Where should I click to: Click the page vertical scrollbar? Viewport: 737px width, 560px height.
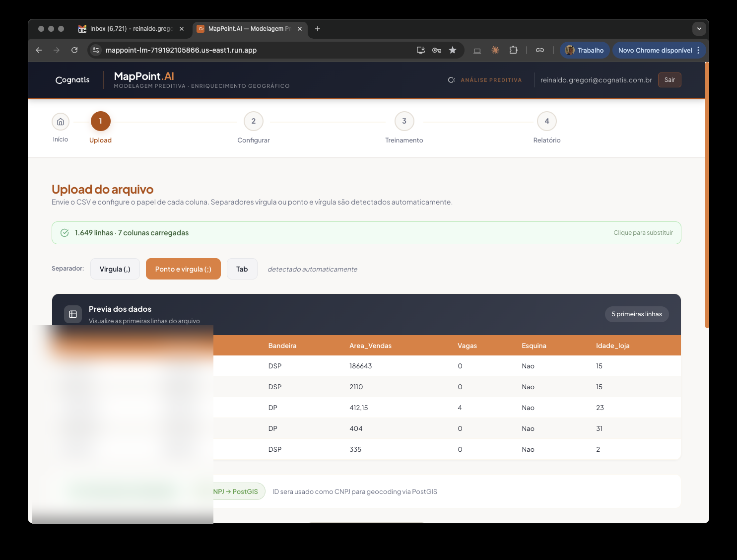click(x=707, y=195)
